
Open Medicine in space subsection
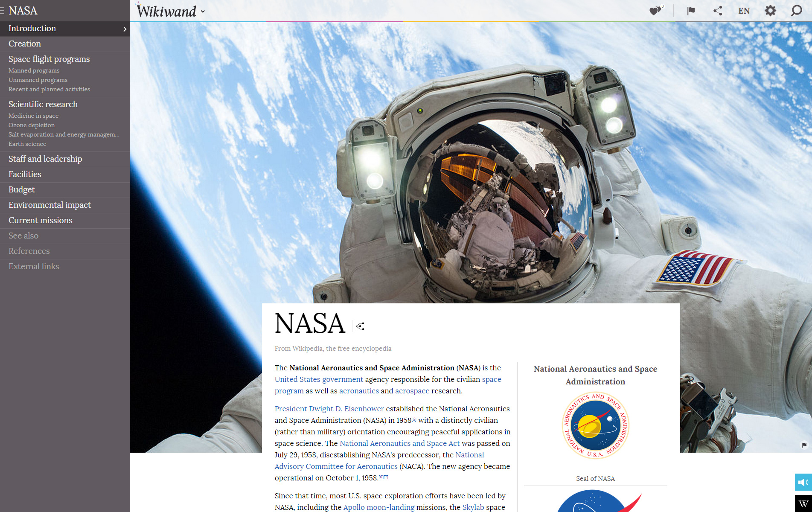click(34, 116)
